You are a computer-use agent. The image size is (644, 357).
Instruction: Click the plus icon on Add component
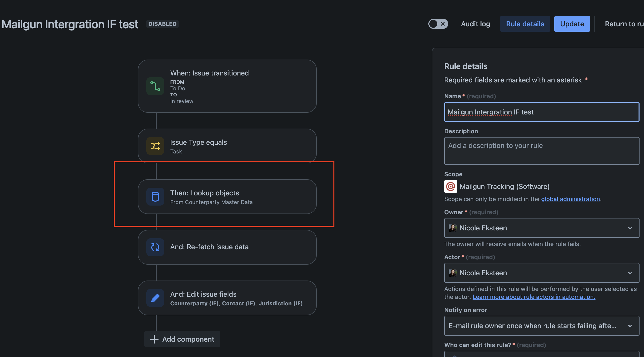154,339
